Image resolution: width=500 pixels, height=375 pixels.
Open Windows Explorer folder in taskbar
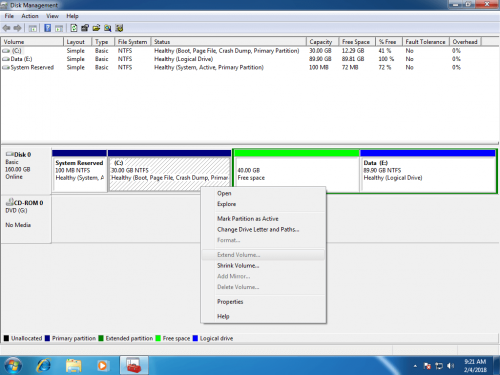click(73, 366)
